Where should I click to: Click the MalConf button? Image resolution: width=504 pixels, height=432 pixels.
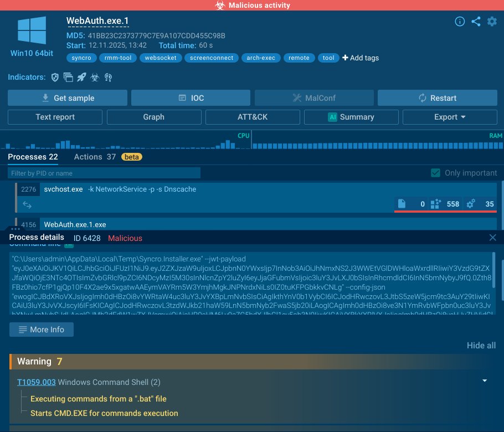tap(314, 97)
